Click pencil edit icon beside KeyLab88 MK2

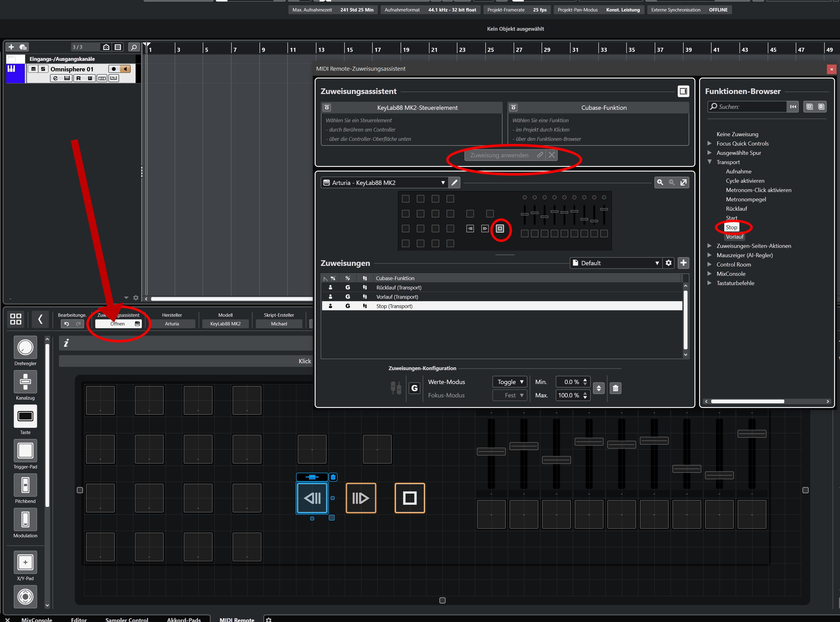click(x=455, y=183)
